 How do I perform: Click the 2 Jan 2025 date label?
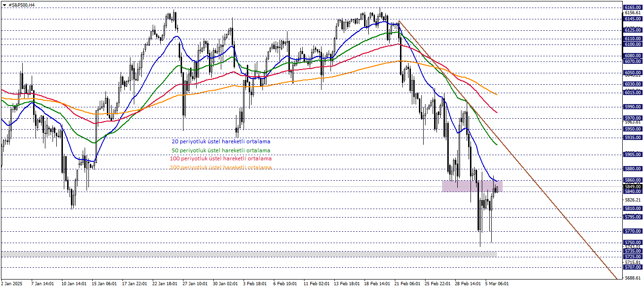pos(12,284)
